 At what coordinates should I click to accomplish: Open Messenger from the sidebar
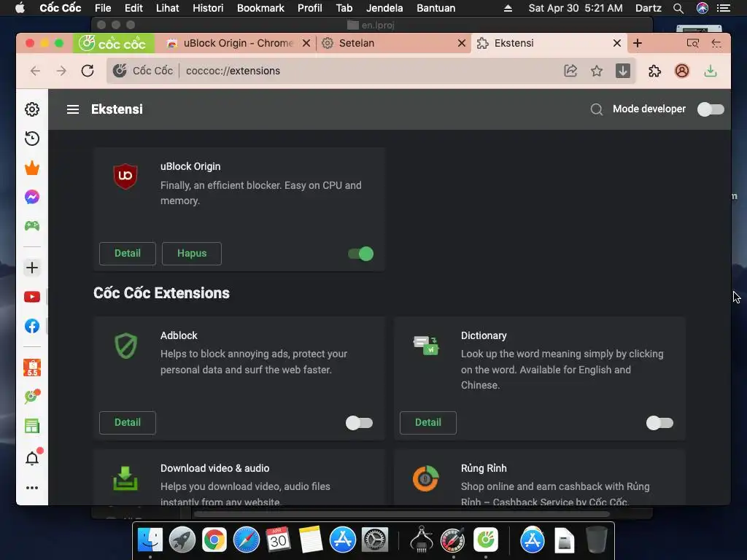point(32,197)
